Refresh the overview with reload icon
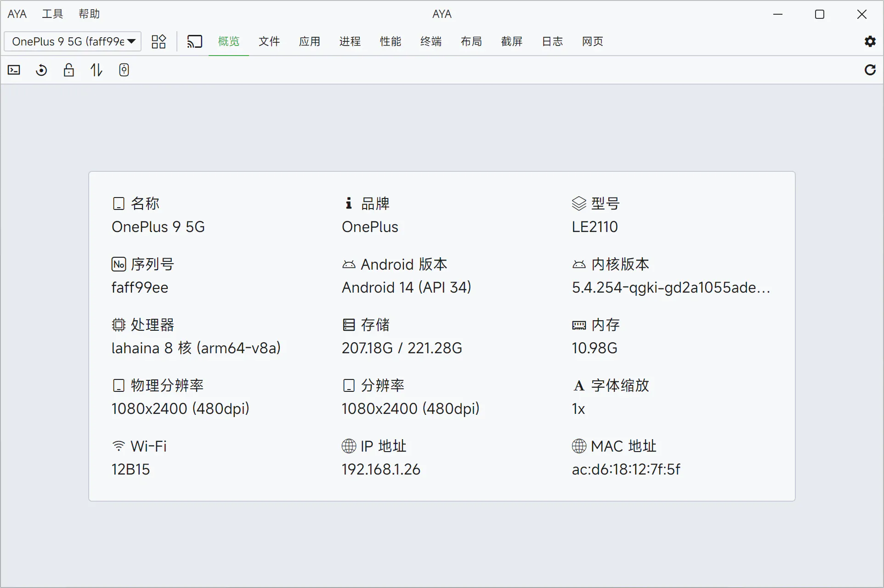Screen dimensions: 884x588 [870, 70]
